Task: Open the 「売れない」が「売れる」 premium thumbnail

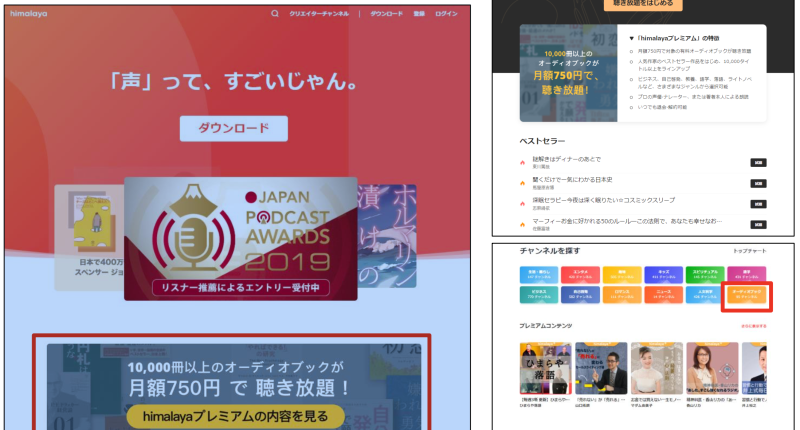Action: tap(601, 368)
